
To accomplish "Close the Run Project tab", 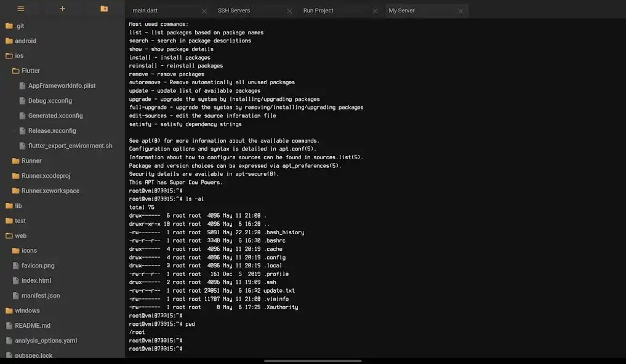I will coord(375,11).
